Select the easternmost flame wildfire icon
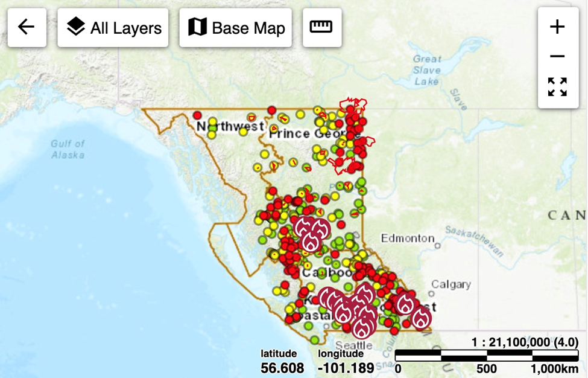Image resolution: width=588 pixels, height=378 pixels. [421, 317]
